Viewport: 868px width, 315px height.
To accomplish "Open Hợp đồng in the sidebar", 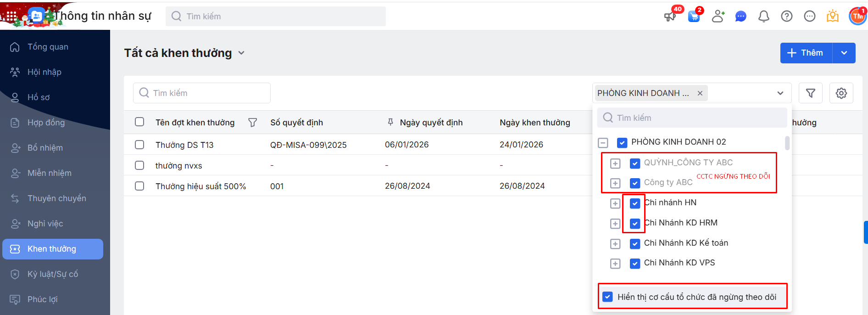I will pos(46,123).
